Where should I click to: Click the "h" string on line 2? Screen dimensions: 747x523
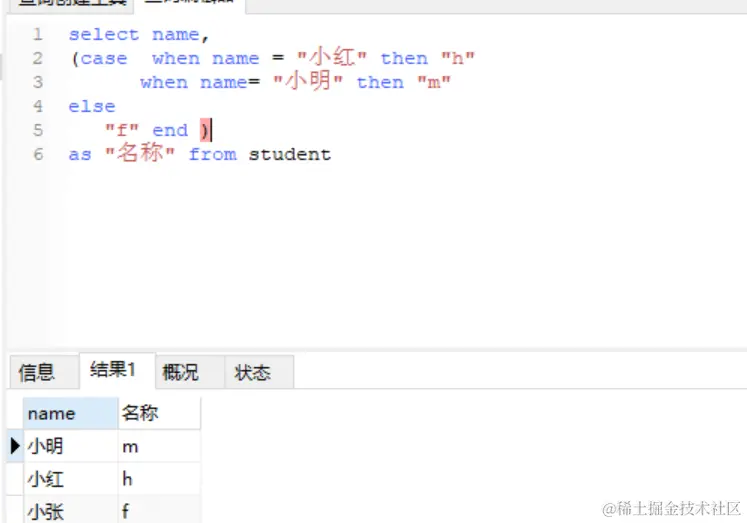[x=457, y=58]
